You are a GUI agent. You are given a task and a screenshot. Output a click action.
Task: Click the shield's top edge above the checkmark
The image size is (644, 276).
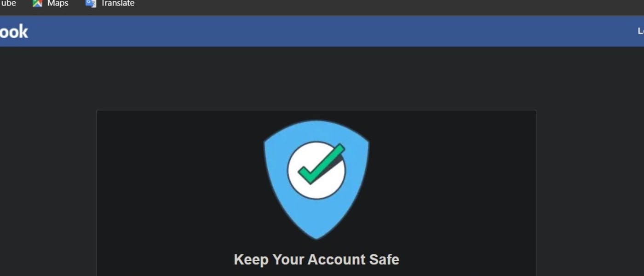pyautogui.click(x=316, y=122)
